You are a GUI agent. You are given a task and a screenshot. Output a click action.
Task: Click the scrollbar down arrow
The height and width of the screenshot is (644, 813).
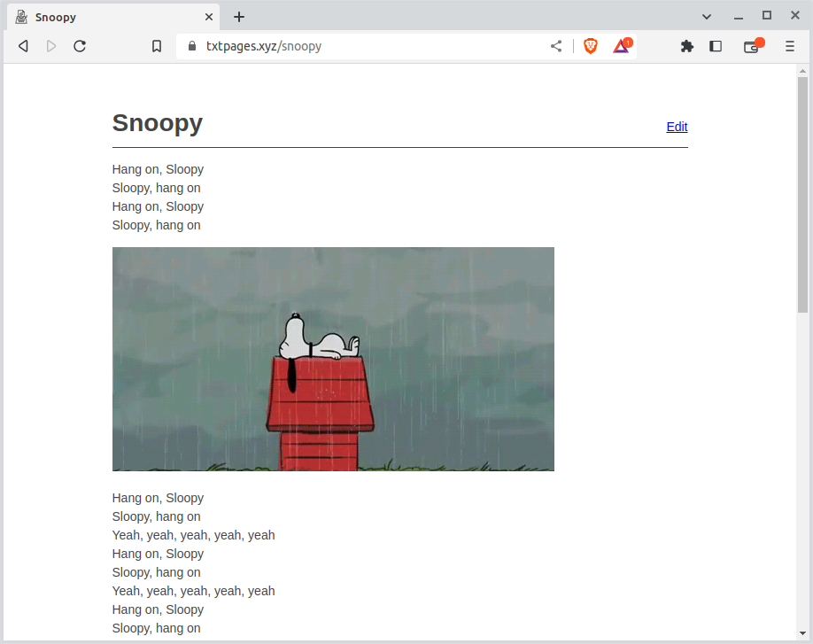click(x=802, y=633)
